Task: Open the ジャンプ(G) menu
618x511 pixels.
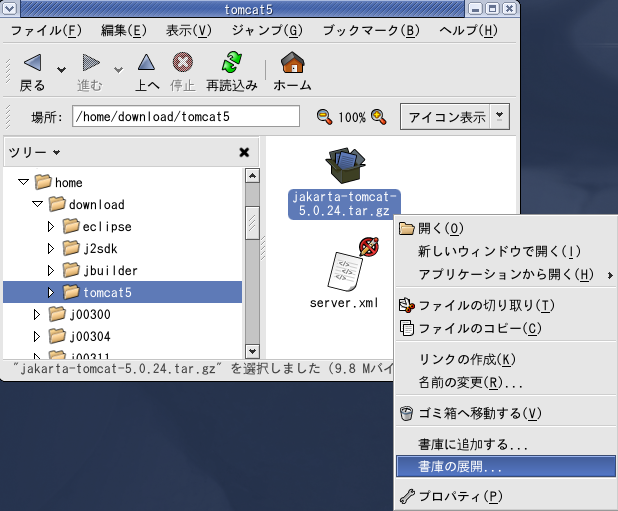Action: pos(267,31)
